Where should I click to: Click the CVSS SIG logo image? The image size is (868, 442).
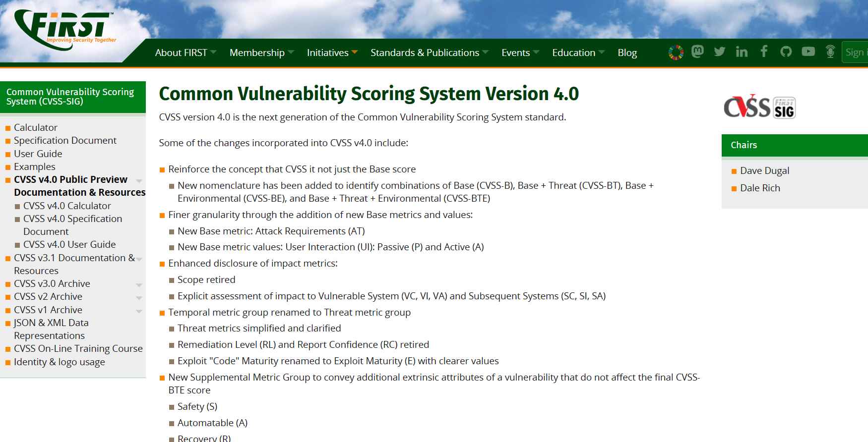pos(759,107)
